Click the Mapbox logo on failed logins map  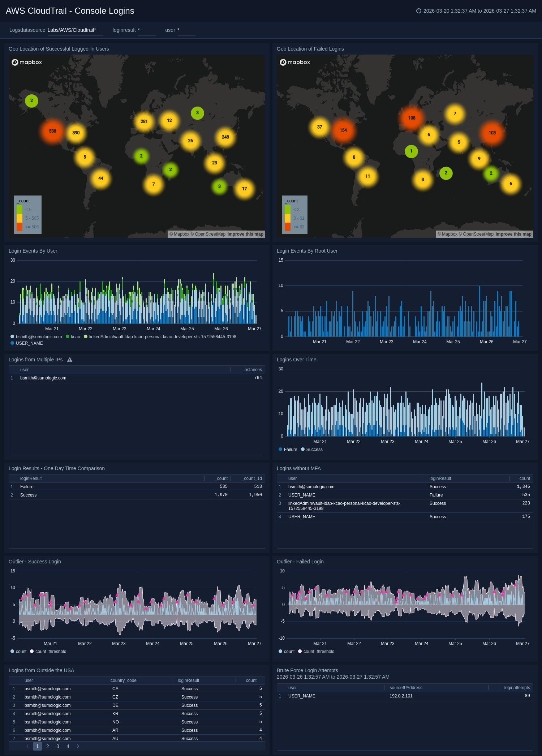tap(295, 62)
